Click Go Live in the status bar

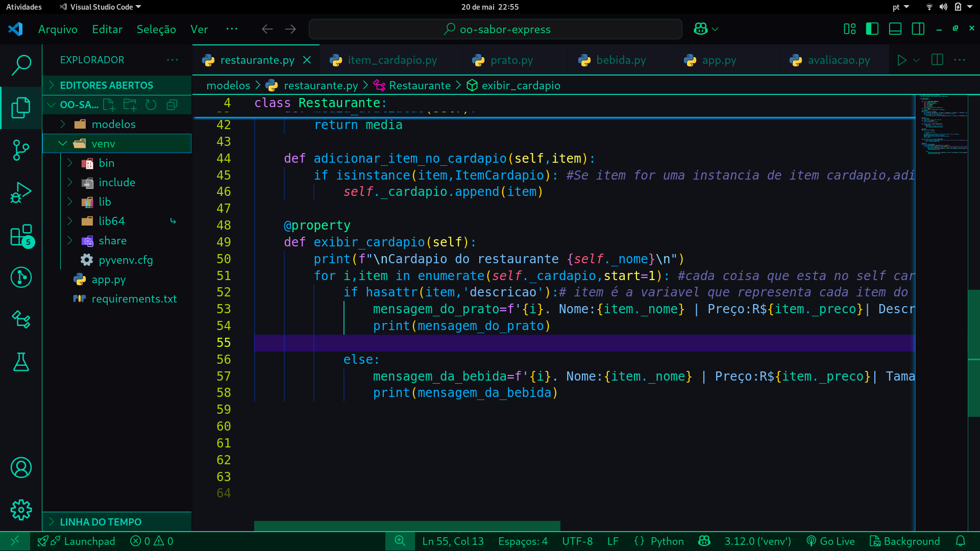(830, 541)
